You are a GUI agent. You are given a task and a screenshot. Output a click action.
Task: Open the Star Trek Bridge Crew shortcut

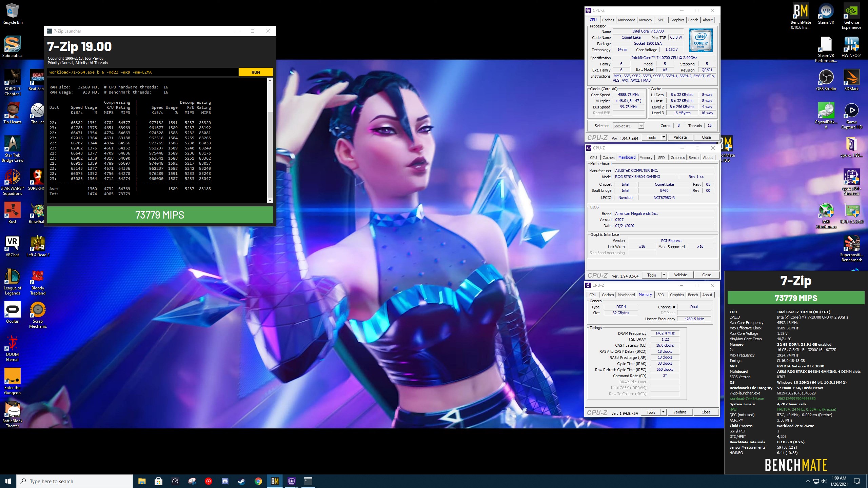[x=13, y=149]
